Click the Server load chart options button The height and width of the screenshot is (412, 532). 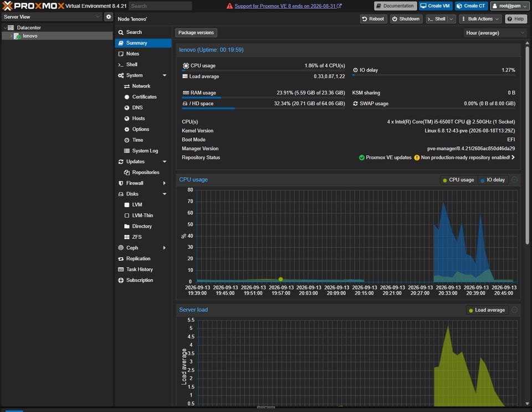point(514,310)
